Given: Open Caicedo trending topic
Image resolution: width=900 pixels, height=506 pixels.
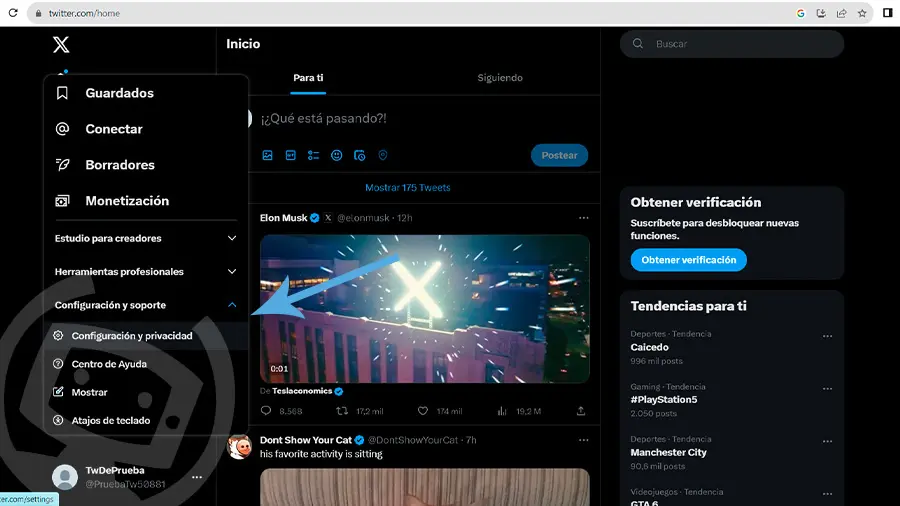Looking at the screenshot, I should (x=649, y=347).
